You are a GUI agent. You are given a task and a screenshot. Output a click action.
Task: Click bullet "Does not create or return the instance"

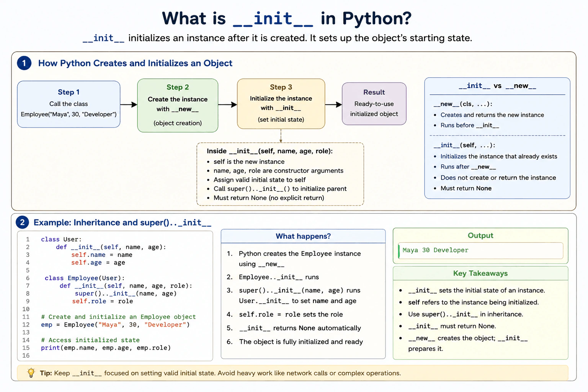[498, 178]
